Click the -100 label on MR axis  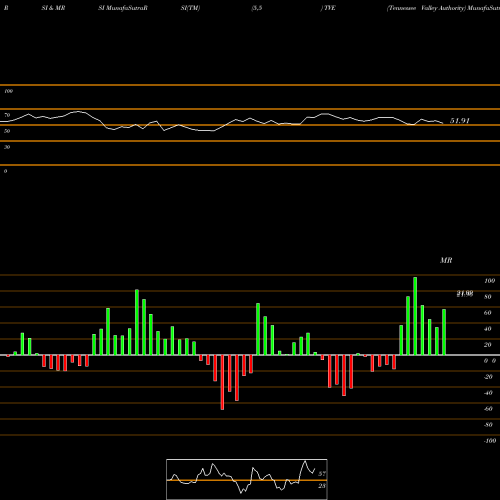tap(490, 441)
